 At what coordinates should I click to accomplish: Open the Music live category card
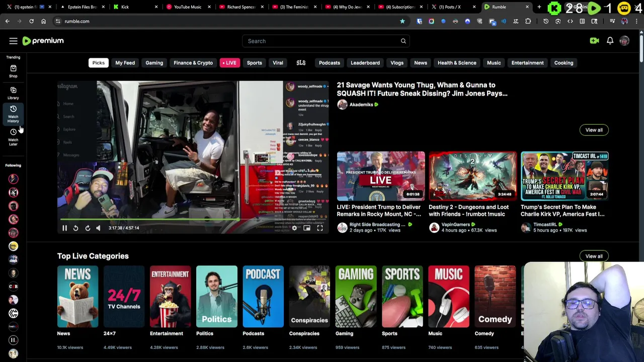click(x=449, y=297)
